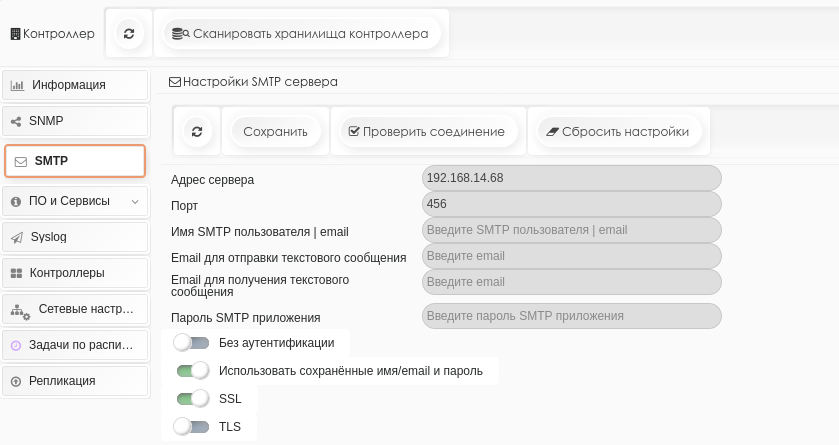
Task: Click the Контроллеры grid icon
Action: tap(17, 273)
